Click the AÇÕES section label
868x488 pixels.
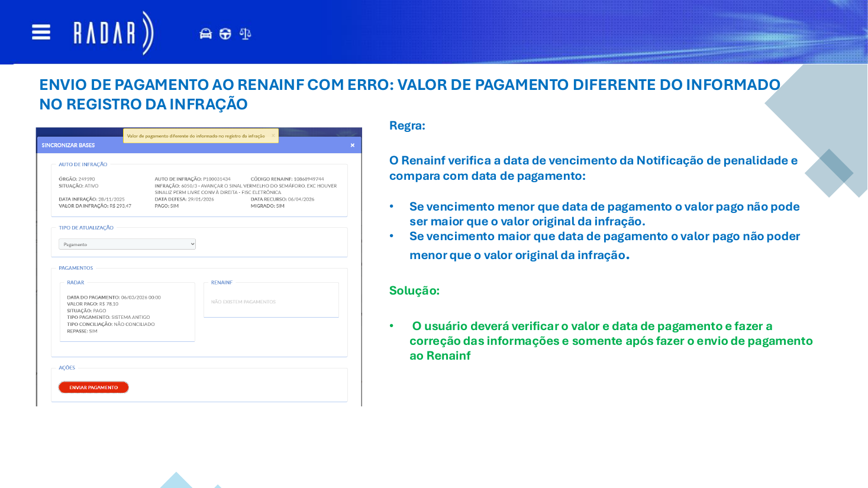(x=67, y=368)
